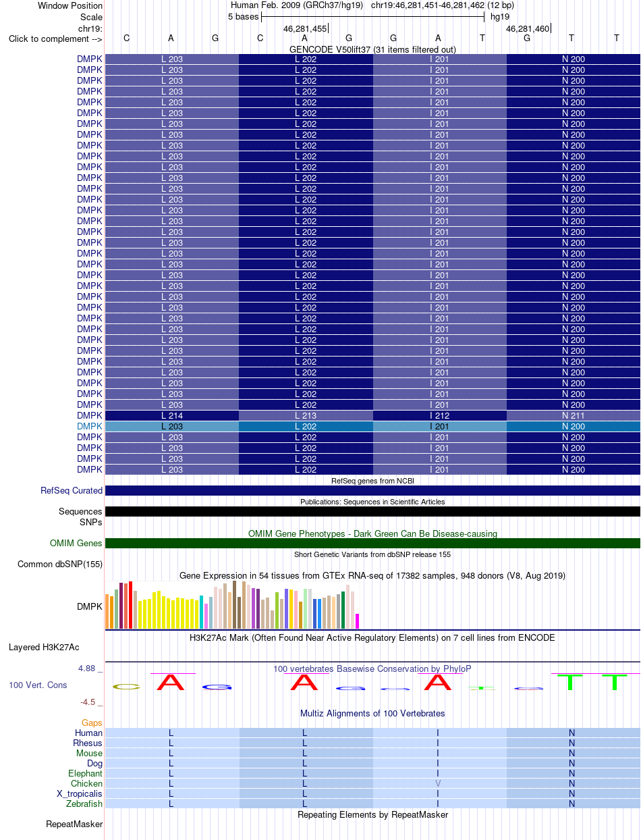Click the '5 bases' scale bar label
Viewport: 641px width, 840px height.
pyautogui.click(x=243, y=16)
